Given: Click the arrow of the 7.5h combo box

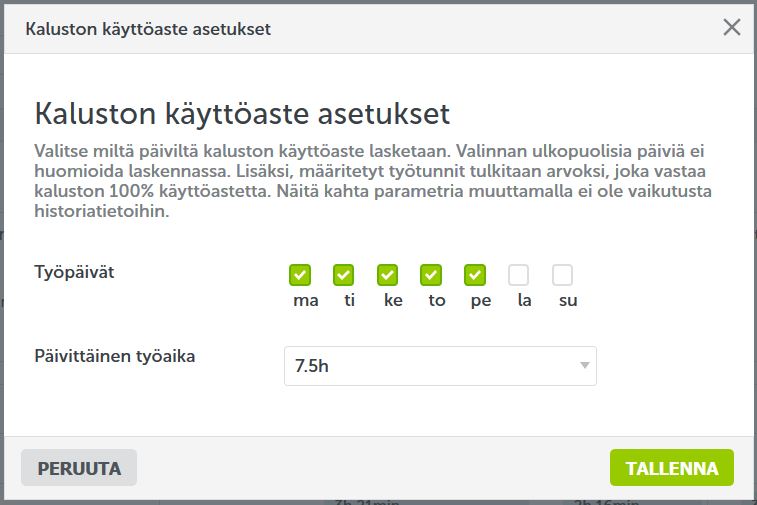Looking at the screenshot, I should coord(584,366).
